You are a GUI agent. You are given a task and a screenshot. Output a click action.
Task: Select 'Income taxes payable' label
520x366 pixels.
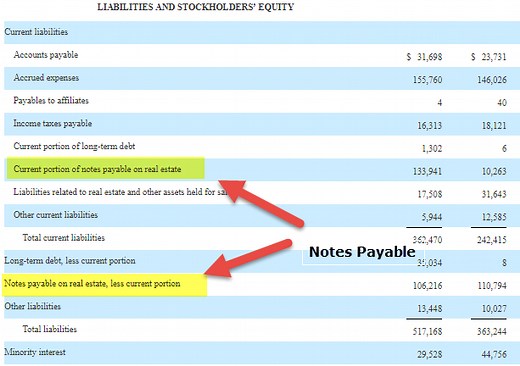(53, 124)
